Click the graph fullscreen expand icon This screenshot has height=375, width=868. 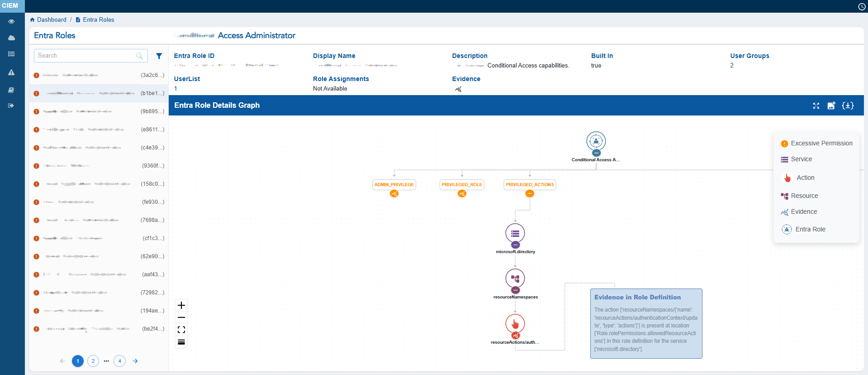pyautogui.click(x=816, y=106)
